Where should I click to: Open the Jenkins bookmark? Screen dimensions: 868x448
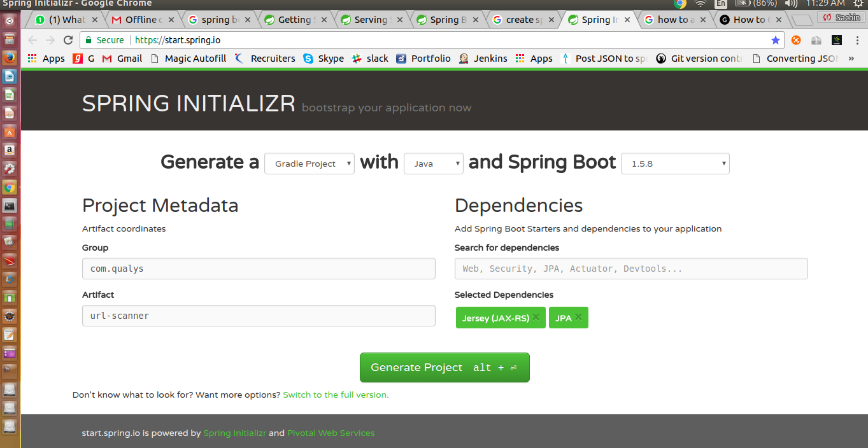(483, 59)
